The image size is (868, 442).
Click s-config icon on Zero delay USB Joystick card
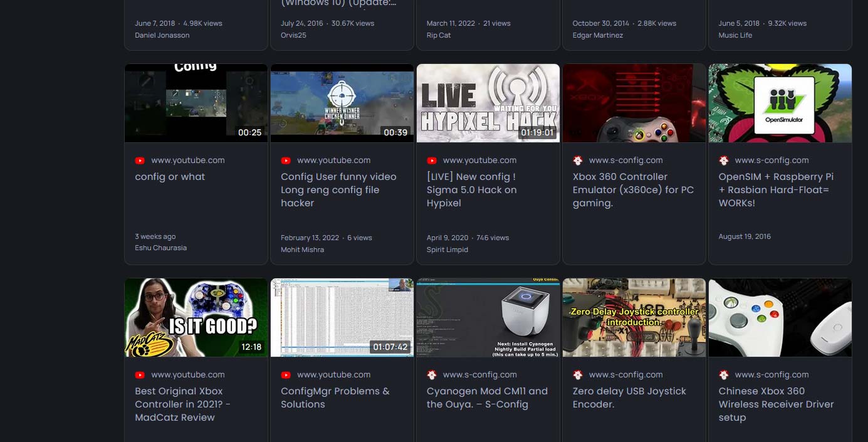578,375
